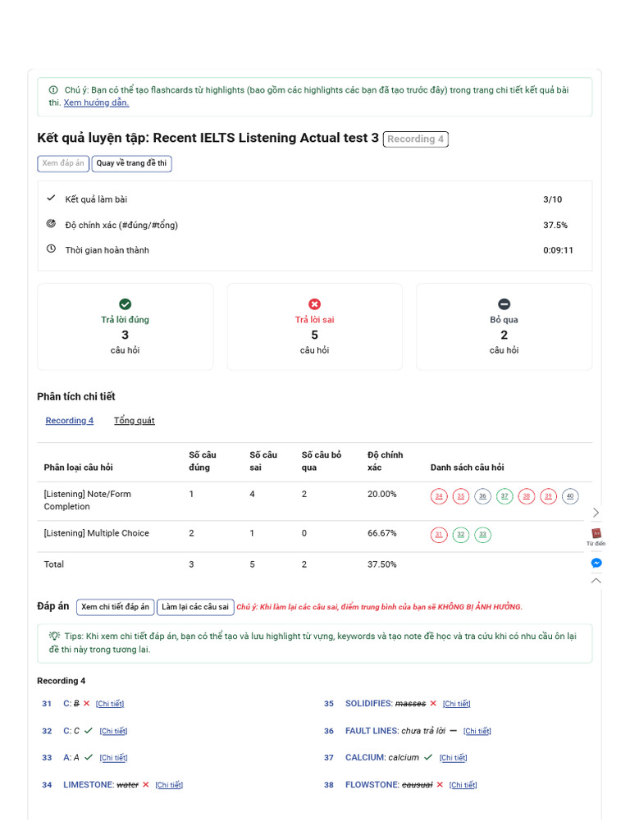630x840 pixels.
Task: Click question 33 circle badge
Action: point(483,535)
